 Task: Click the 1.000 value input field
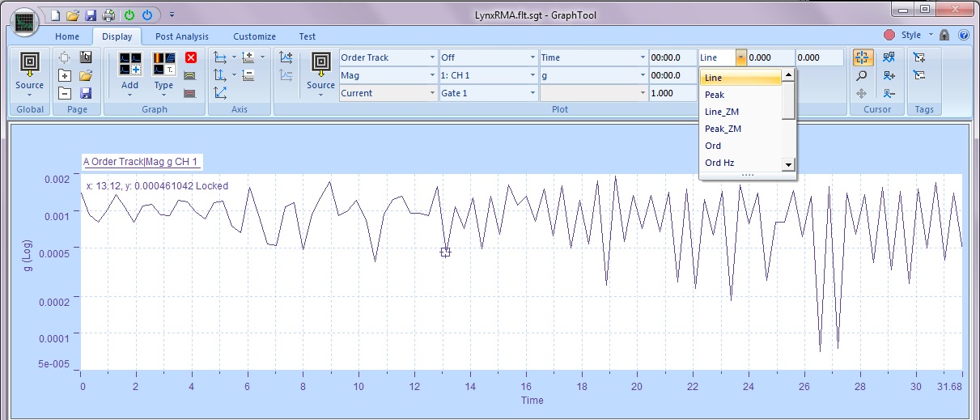click(672, 93)
